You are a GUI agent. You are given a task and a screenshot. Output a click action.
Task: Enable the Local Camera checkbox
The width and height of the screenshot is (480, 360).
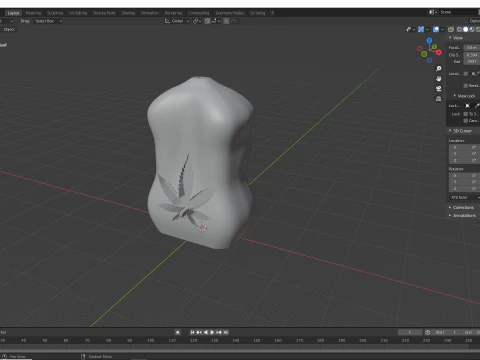tap(466, 74)
